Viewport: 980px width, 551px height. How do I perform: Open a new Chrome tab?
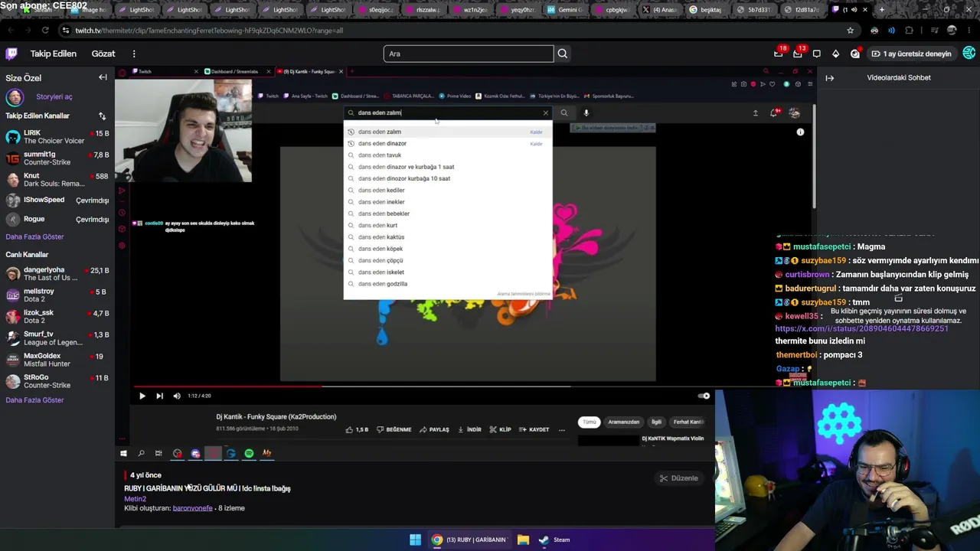(x=882, y=10)
